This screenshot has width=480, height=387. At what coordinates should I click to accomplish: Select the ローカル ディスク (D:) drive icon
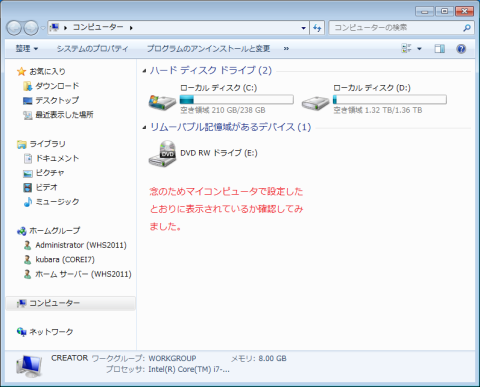coord(315,102)
